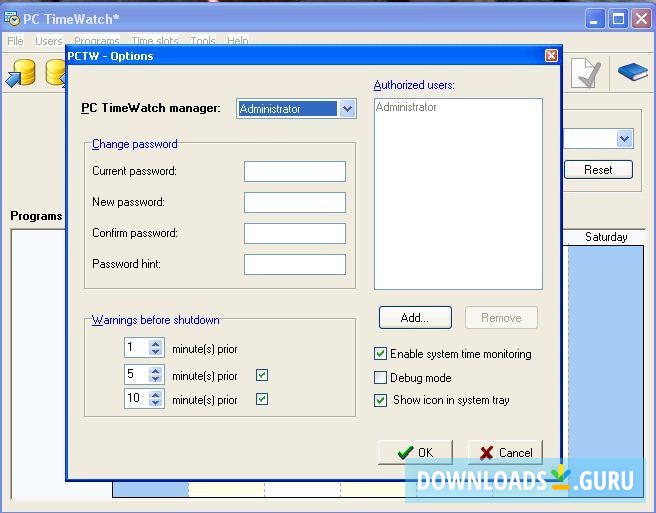This screenshot has height=513, width=656.
Task: Open the Time slots menu
Action: 155,41
